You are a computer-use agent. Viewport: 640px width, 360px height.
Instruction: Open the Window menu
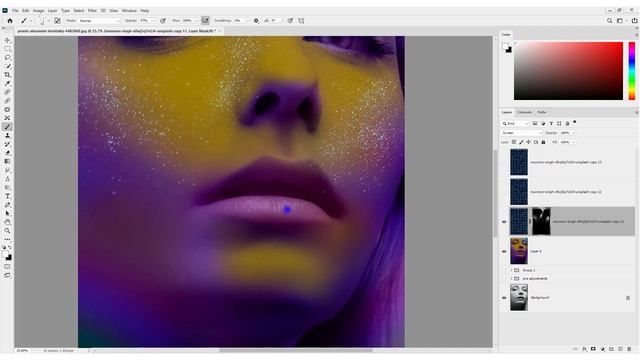point(129,11)
